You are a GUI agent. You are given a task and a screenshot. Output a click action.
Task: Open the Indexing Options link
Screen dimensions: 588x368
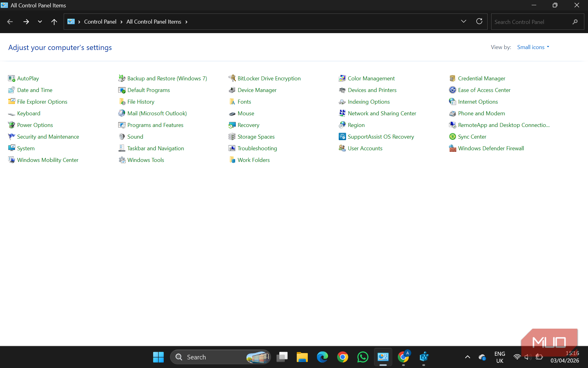[369, 102]
